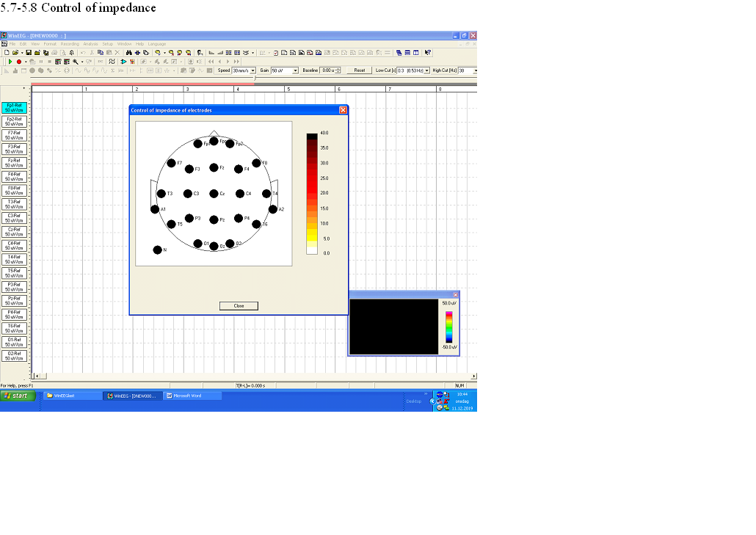Expand the arrow beside the Record icon
The width and height of the screenshot is (756, 535).
[x=26, y=62]
